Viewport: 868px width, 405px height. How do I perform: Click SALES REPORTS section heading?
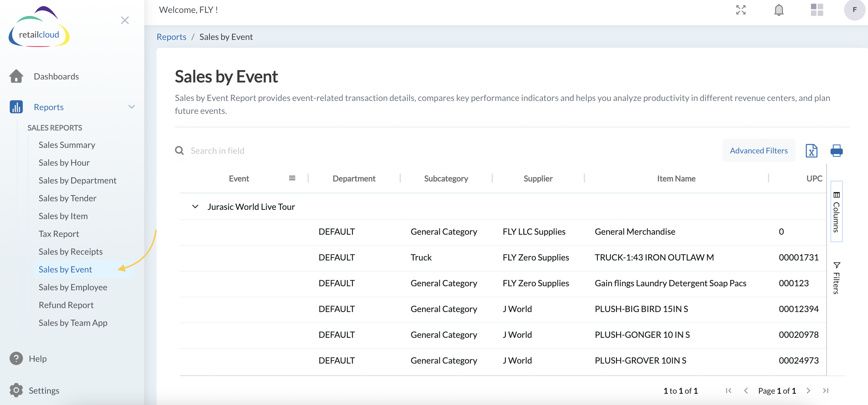click(55, 128)
